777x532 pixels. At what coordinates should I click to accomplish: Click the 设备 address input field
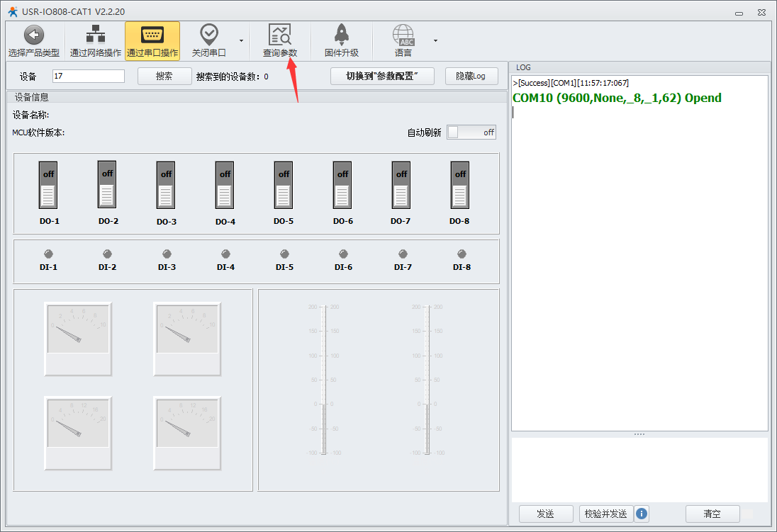tap(89, 76)
